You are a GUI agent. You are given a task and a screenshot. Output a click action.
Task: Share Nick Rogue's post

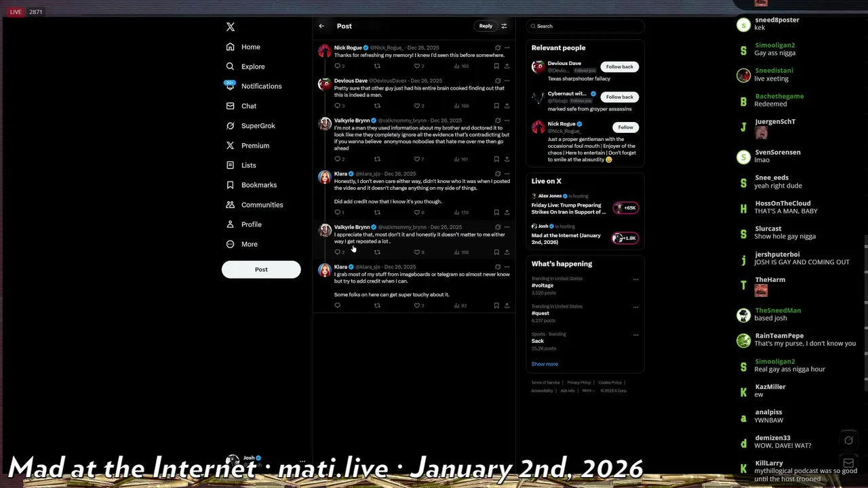click(x=507, y=66)
